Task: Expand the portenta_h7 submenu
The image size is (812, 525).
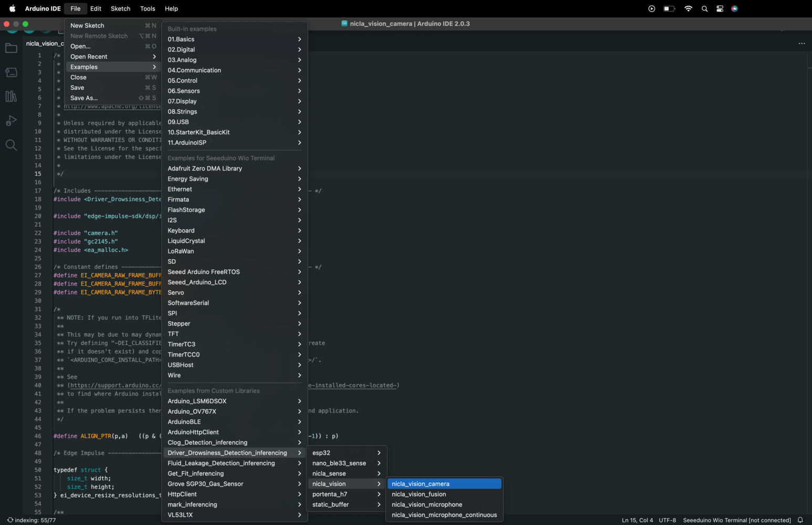Action: [x=346, y=494]
